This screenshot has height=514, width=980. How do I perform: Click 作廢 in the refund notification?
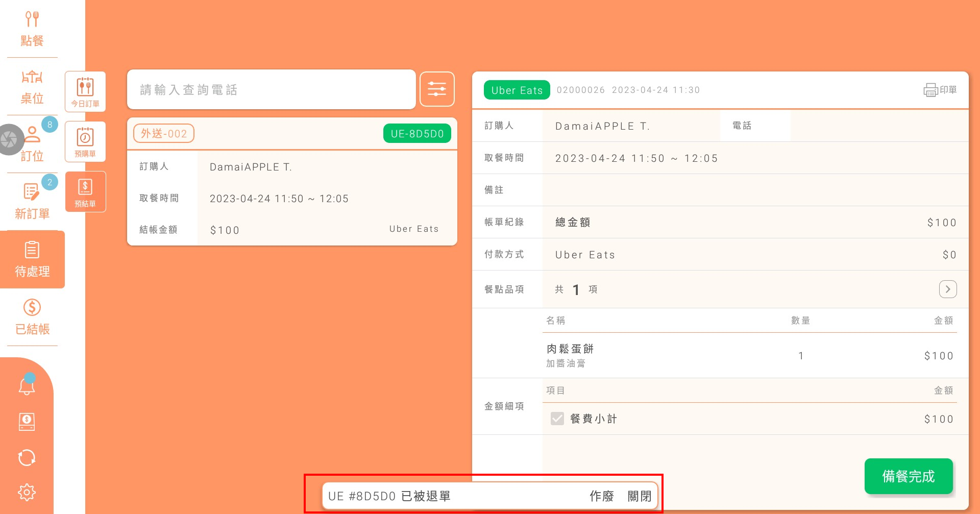[601, 496]
